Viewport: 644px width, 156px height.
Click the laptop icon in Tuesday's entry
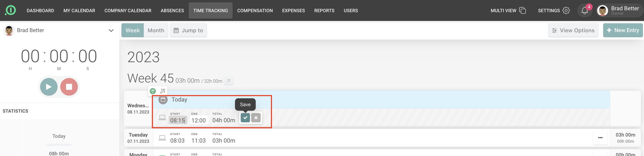coord(162,138)
